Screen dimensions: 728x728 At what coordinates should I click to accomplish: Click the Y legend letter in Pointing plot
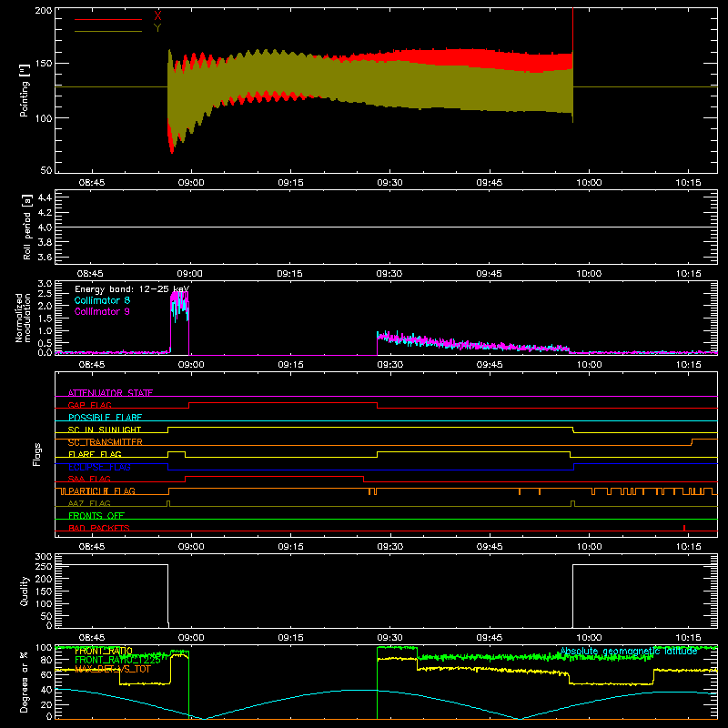pyautogui.click(x=157, y=28)
